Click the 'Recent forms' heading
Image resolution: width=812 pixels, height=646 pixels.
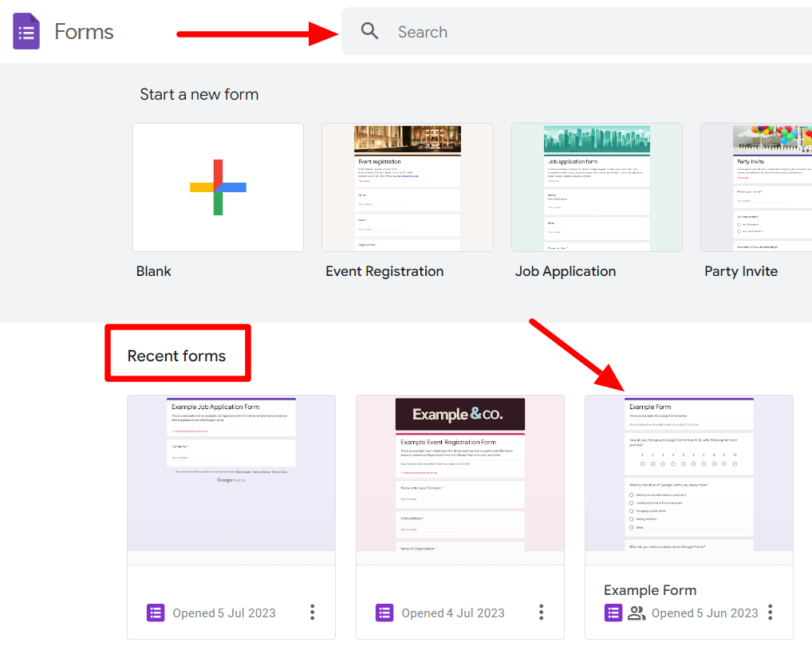(x=176, y=356)
